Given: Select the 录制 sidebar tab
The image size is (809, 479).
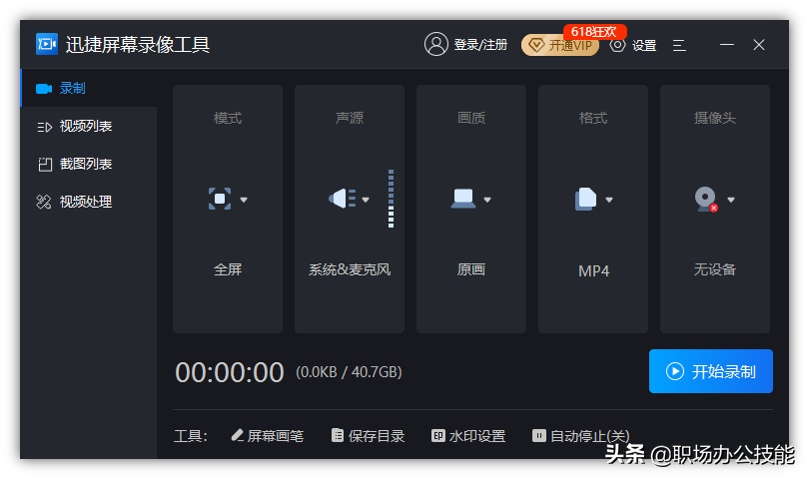Looking at the screenshot, I should tap(88, 88).
